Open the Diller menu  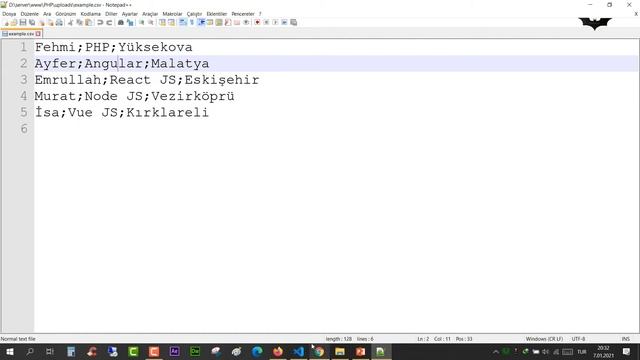[x=111, y=14]
